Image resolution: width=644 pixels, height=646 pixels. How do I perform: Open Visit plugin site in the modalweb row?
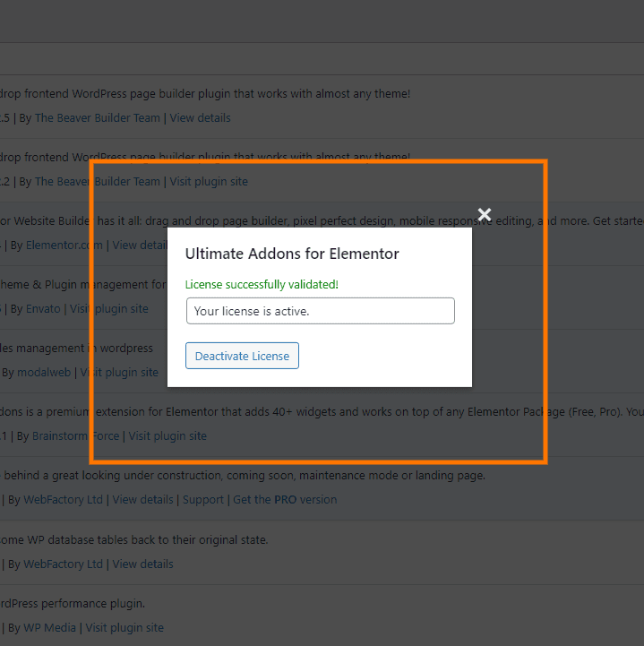coord(119,373)
